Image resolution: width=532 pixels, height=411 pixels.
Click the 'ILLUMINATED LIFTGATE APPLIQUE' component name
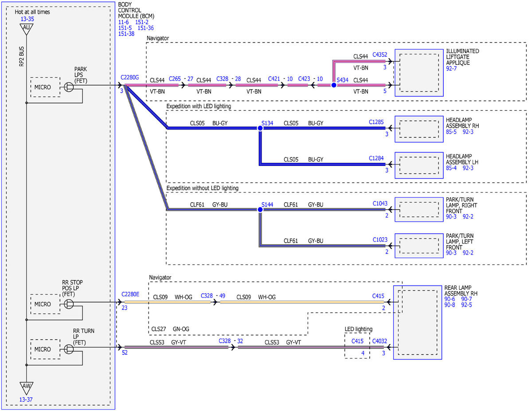pos(462,57)
